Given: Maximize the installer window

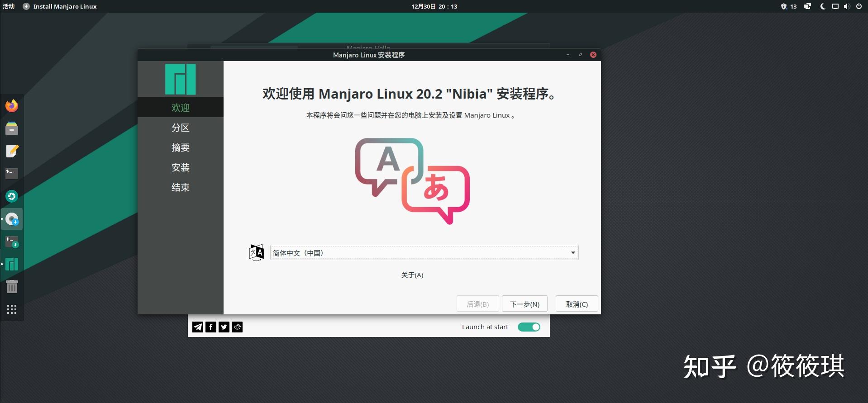Looking at the screenshot, I should 581,55.
